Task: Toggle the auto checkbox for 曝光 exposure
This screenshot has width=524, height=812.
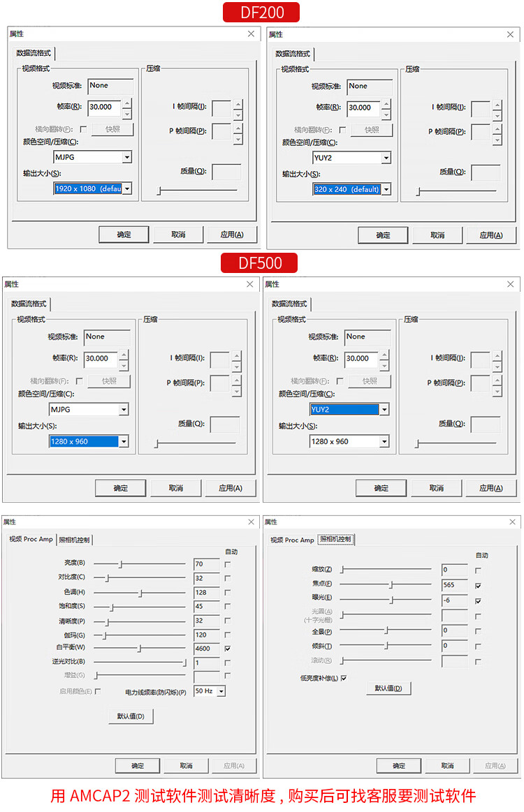Action: click(478, 600)
